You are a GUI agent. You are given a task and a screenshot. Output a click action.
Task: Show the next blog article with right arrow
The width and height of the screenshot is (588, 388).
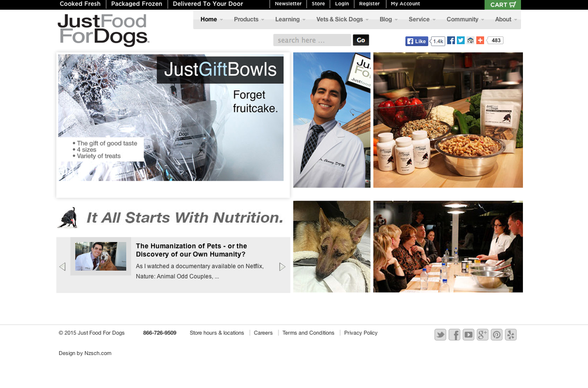[282, 267]
